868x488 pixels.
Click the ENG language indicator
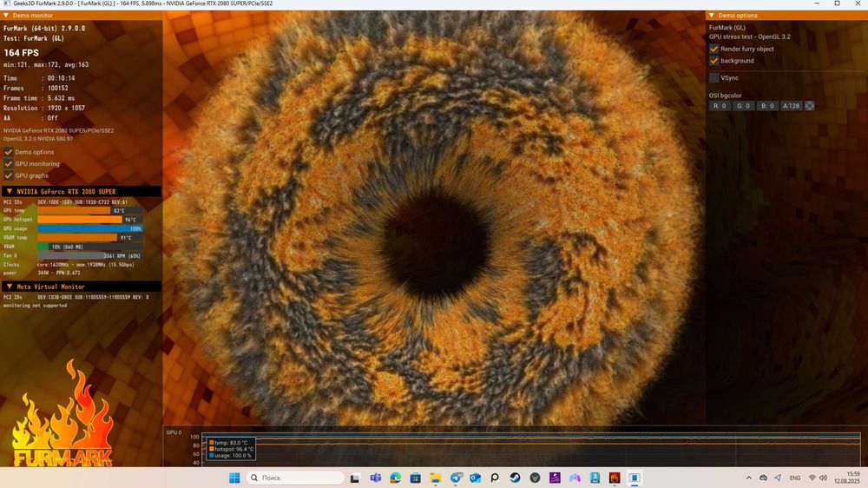click(795, 478)
